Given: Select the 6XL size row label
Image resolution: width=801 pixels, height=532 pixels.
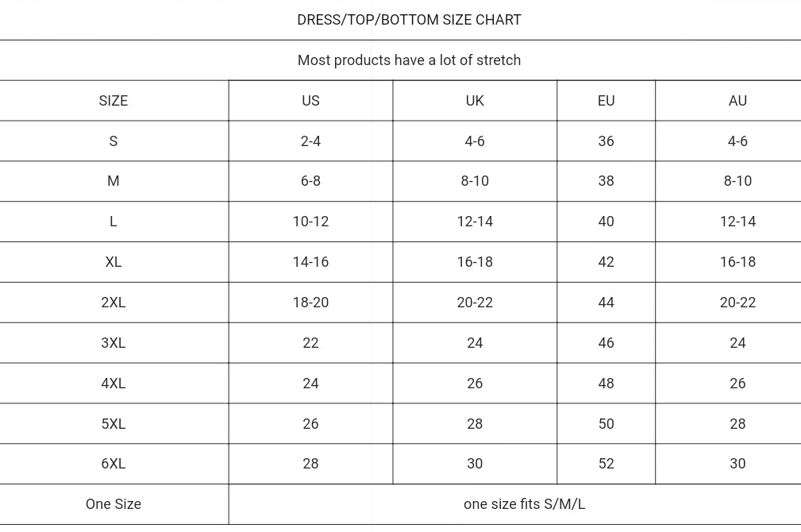Looking at the screenshot, I should [x=114, y=464].
